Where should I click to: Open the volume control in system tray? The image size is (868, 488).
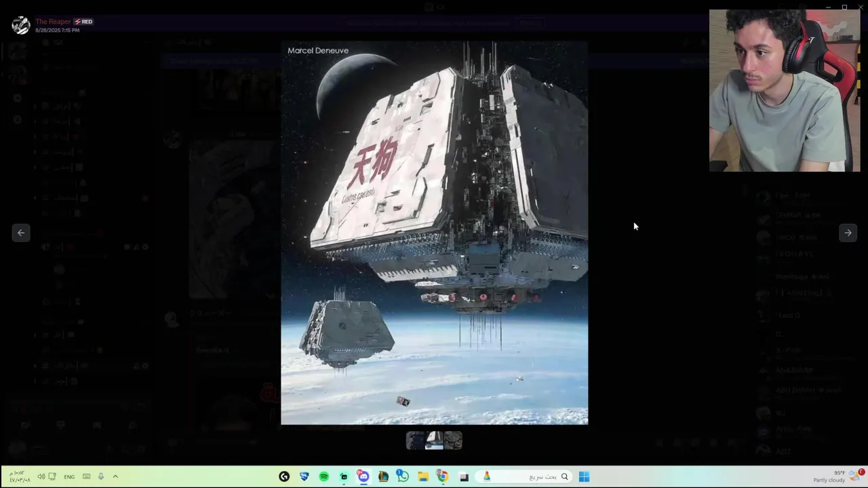41,476
